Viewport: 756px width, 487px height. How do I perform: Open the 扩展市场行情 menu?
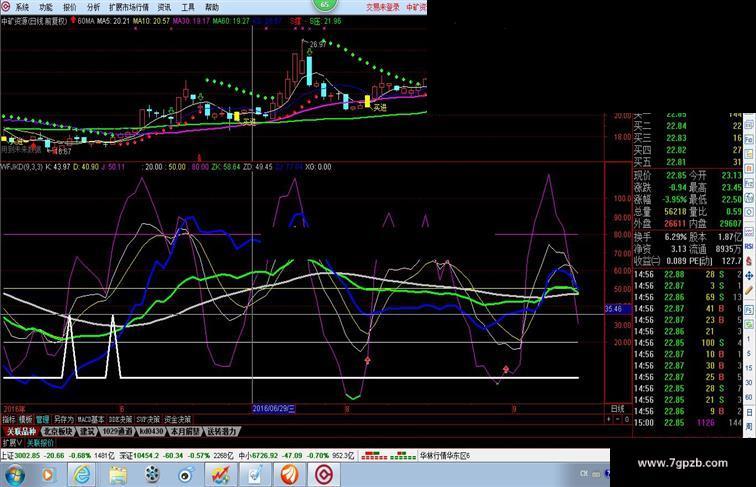point(129,7)
